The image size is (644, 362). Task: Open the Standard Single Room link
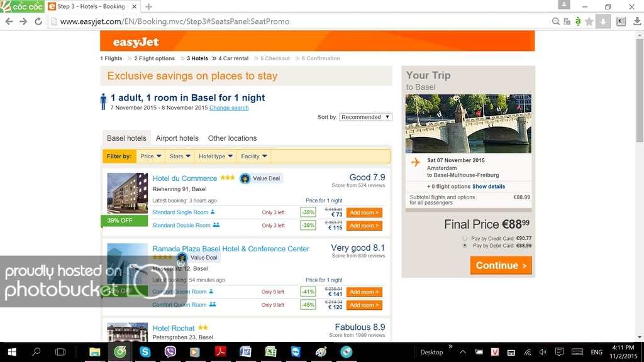tap(180, 212)
